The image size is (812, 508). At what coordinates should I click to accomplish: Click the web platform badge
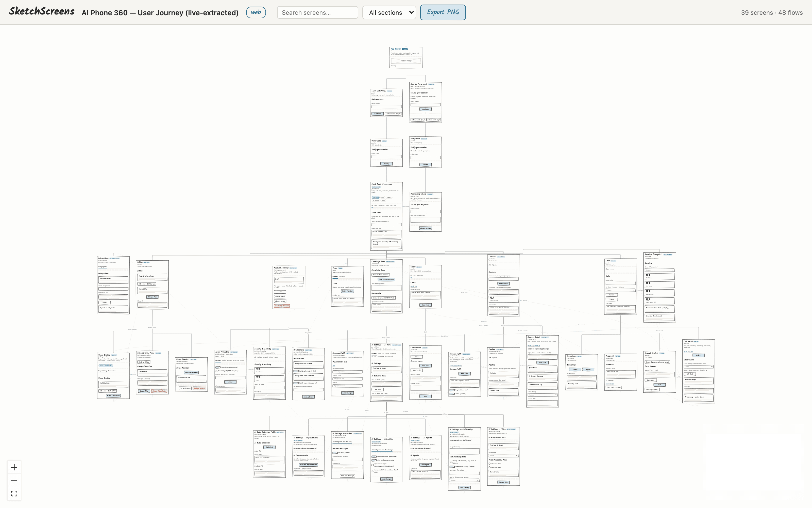[x=256, y=12]
